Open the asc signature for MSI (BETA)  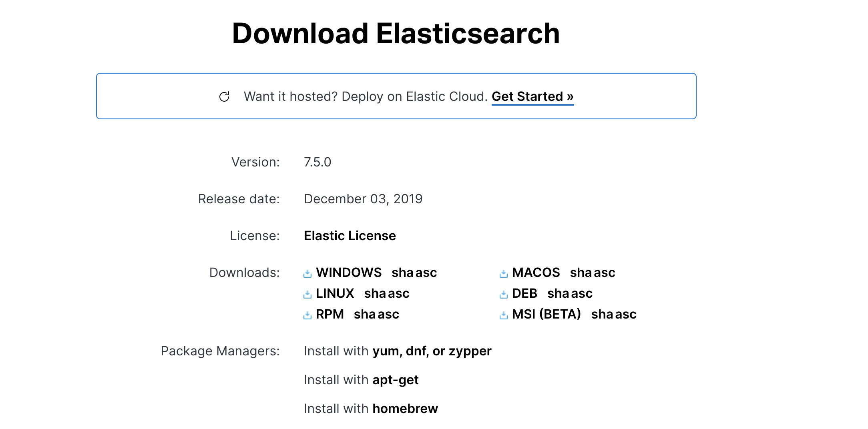625,315
